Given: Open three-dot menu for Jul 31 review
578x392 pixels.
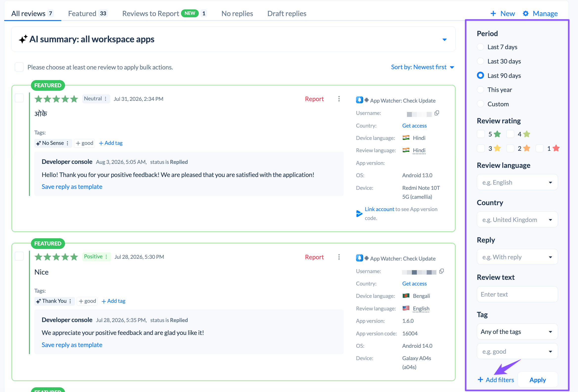Looking at the screenshot, I should pyautogui.click(x=339, y=99).
